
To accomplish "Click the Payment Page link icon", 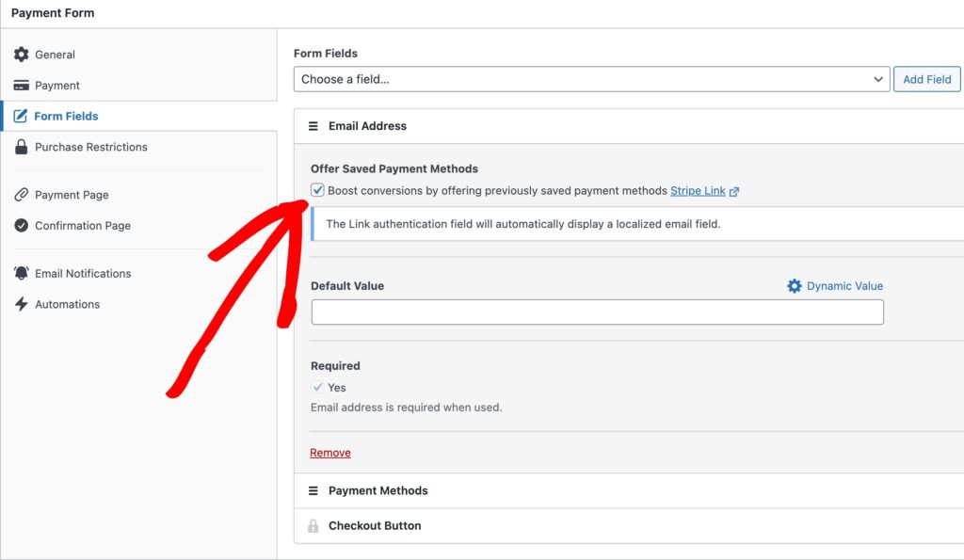I will [x=21, y=195].
